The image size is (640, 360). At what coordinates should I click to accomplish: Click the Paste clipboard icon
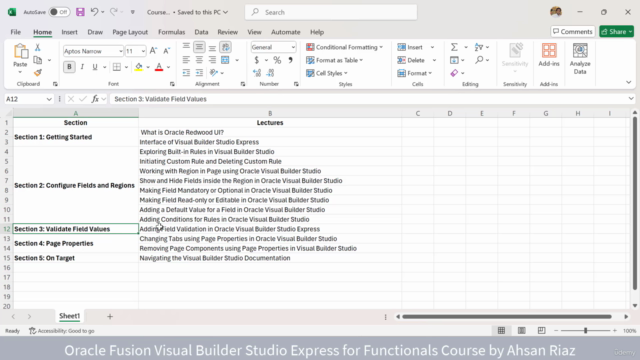pyautogui.click(x=20, y=51)
